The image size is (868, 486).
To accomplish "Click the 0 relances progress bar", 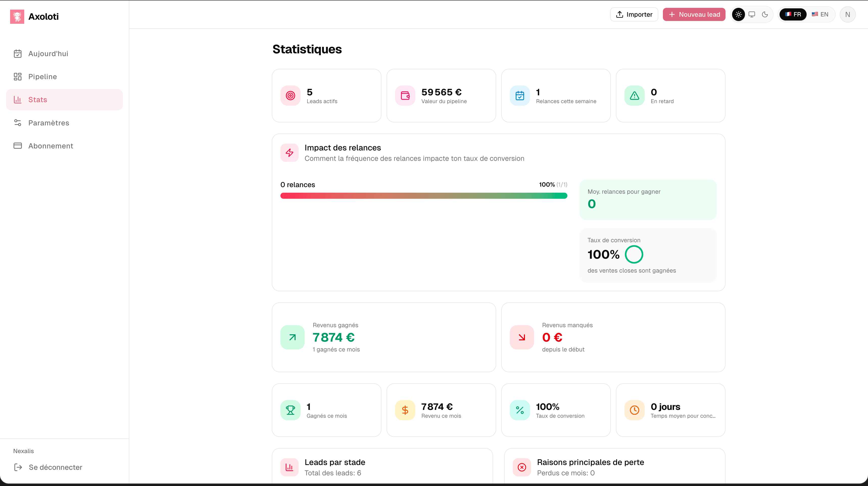I will tap(424, 196).
